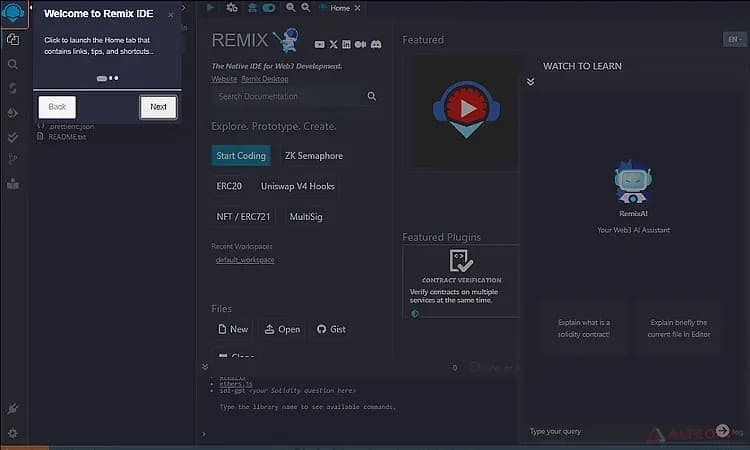Screen dimensions: 750x450
Task: Open the Remix Discord icon
Action: (x=376, y=44)
